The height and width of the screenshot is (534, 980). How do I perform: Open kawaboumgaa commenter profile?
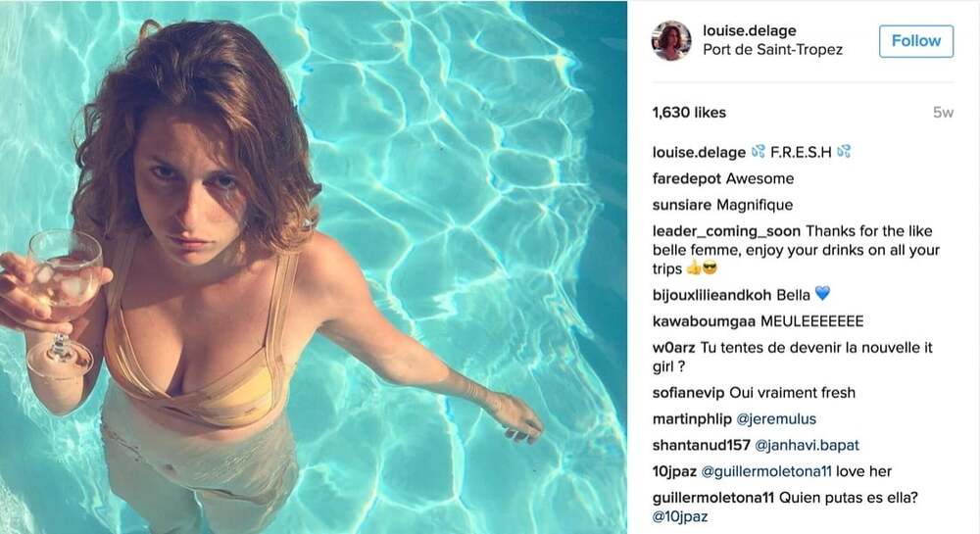pyautogui.click(x=704, y=321)
